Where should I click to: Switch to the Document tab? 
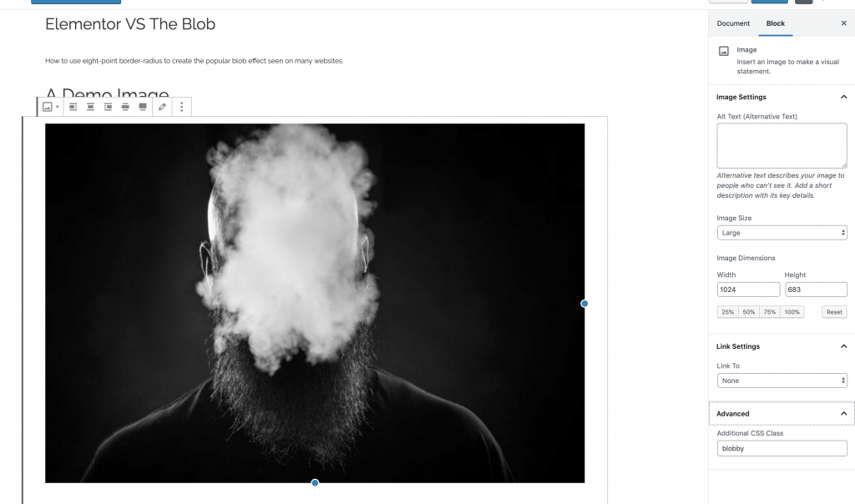pos(733,23)
